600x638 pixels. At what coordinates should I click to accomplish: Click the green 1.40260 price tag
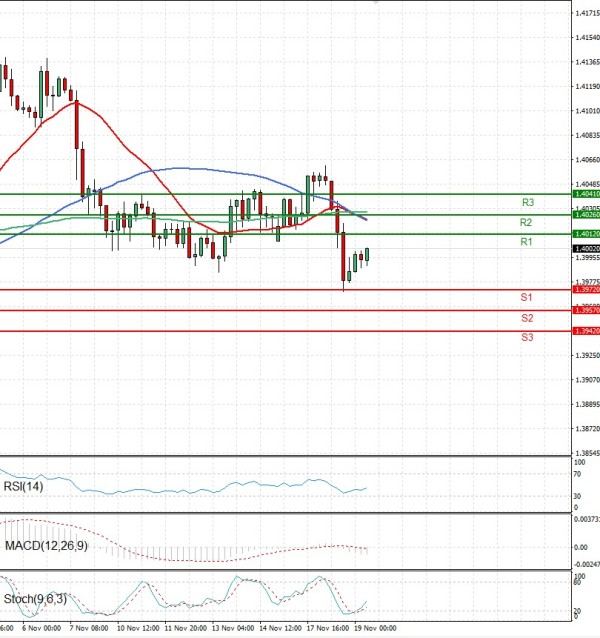point(586,215)
